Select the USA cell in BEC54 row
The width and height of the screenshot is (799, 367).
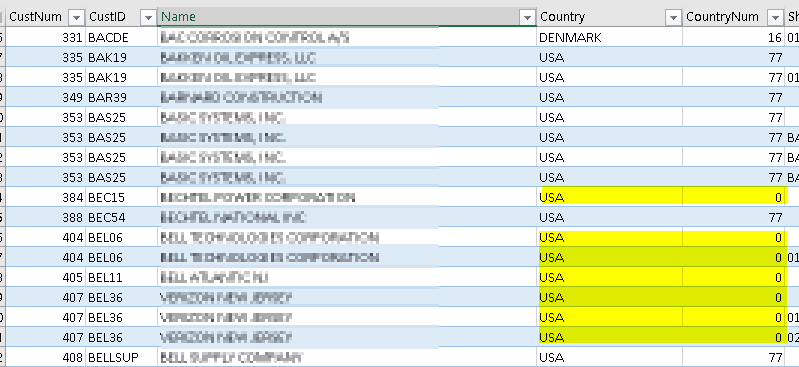tap(609, 217)
